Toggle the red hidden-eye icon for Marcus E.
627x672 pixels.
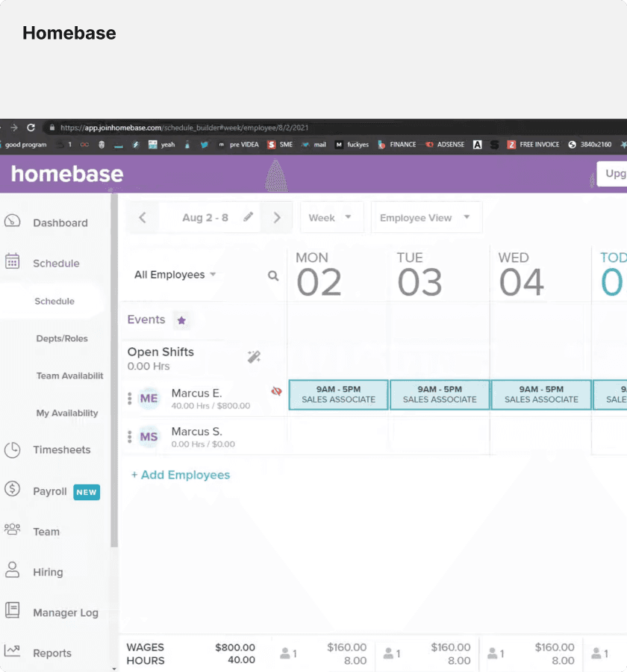[x=276, y=391]
